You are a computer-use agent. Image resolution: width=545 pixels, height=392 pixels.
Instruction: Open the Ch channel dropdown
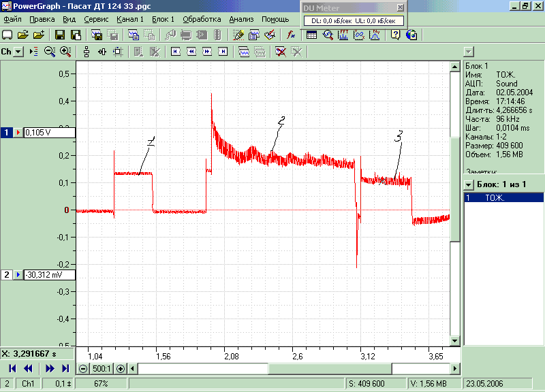coord(19,52)
